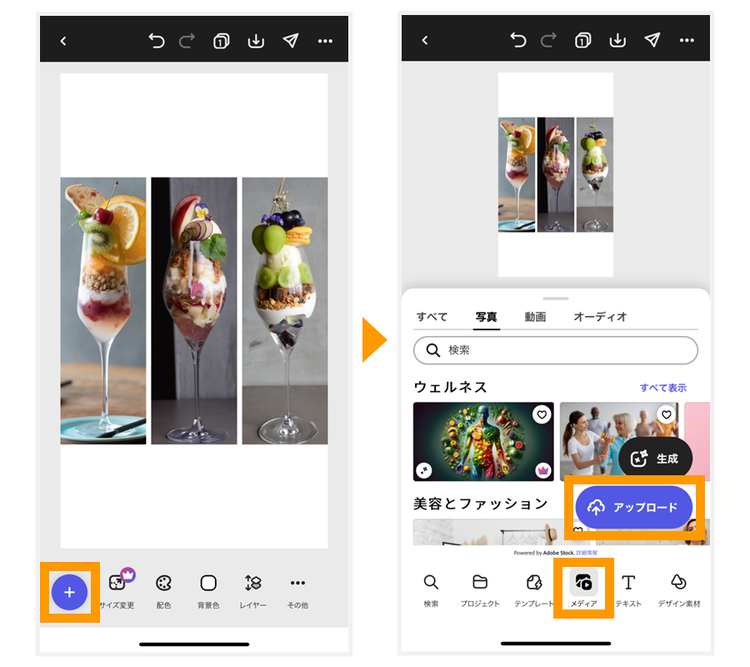
Task: Favorite the fruit-body wellness image with heart
Action: [541, 414]
